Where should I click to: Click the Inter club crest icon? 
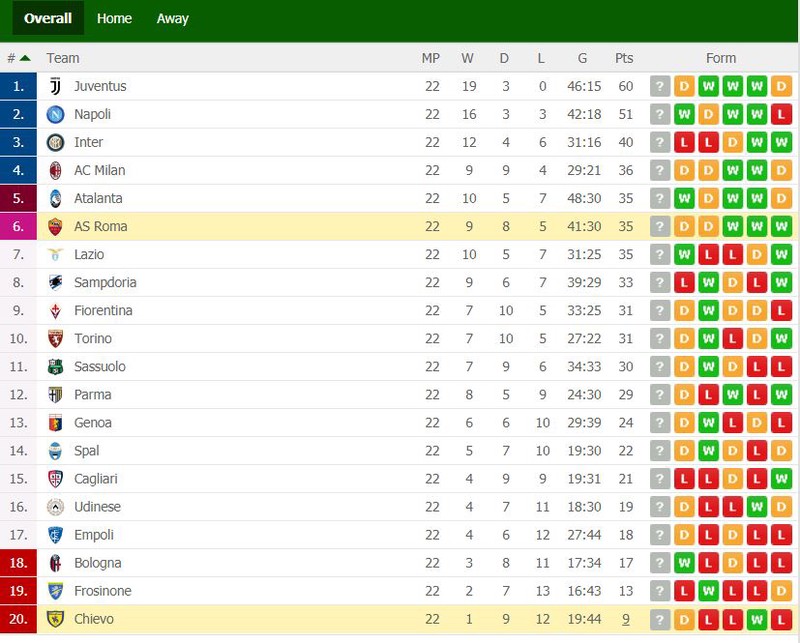pyautogui.click(x=55, y=142)
